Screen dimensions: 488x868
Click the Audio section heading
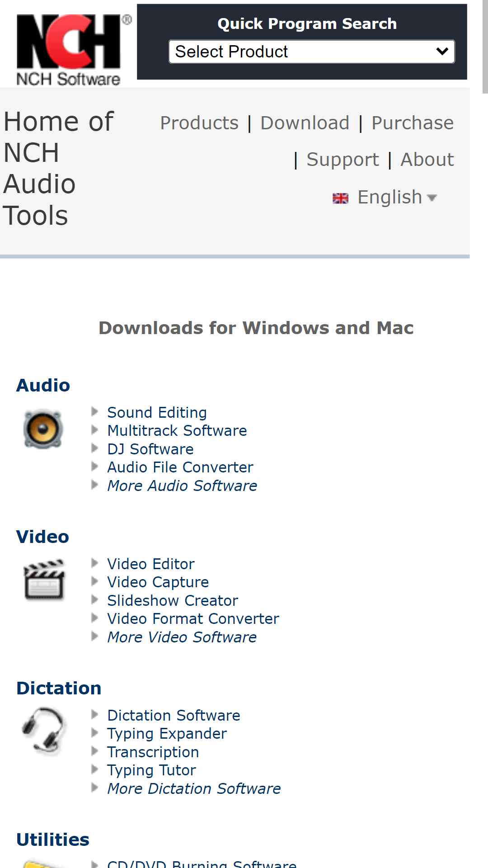[x=43, y=385]
